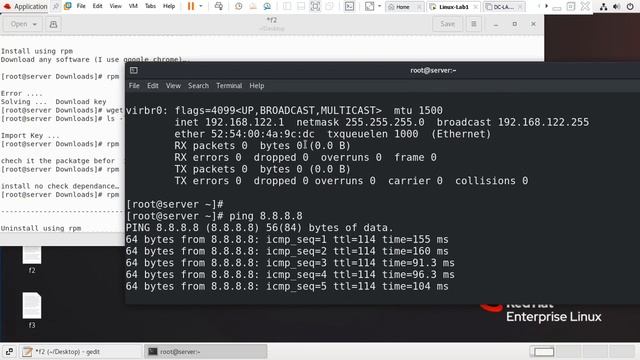Pause the virtual machine
This screenshot has height=360, width=640.
[191, 6]
